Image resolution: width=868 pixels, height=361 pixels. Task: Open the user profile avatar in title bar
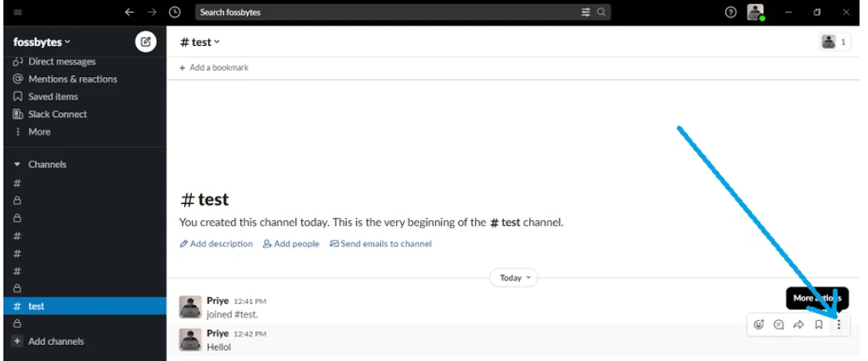click(x=756, y=12)
